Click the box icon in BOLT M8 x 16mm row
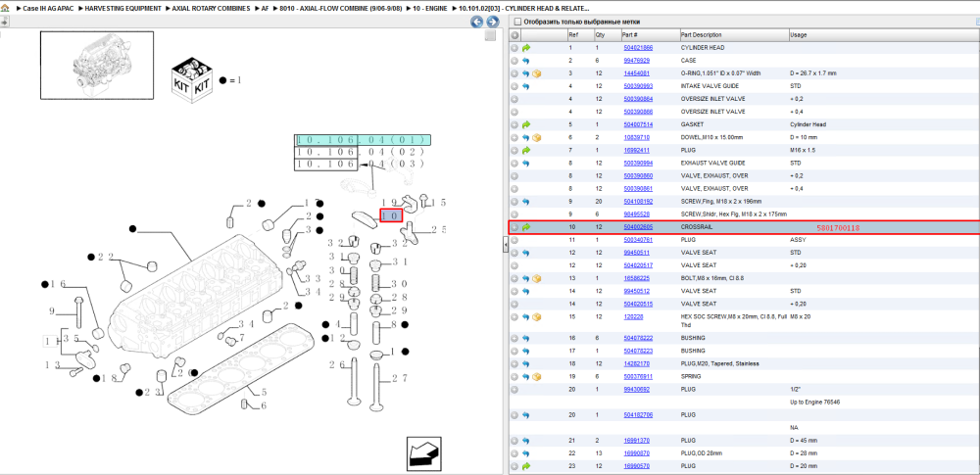980x475 pixels. [536, 278]
